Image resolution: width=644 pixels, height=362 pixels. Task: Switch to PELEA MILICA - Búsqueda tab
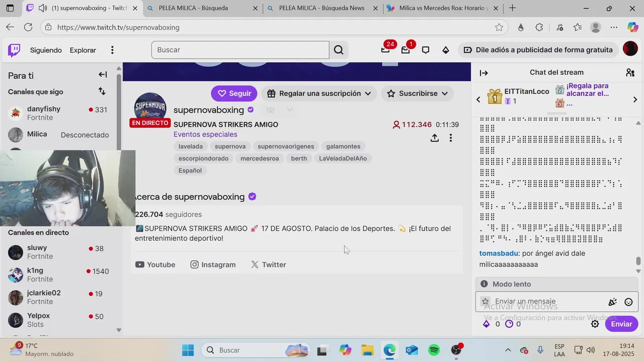pyautogui.click(x=203, y=8)
